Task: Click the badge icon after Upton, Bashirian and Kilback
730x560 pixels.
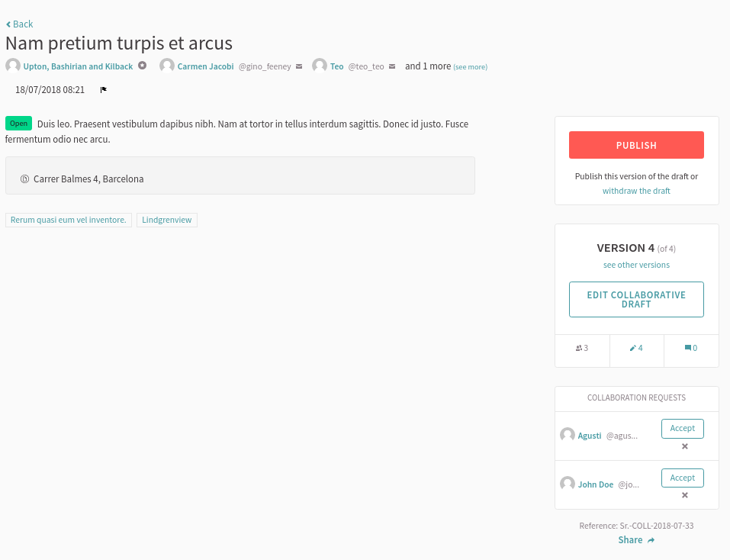Action: click(142, 66)
